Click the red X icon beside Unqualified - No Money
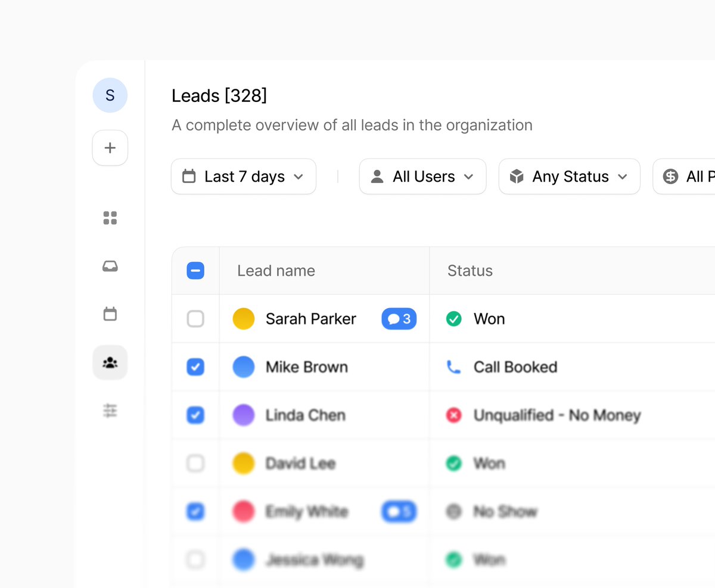This screenshot has height=588, width=715. click(x=454, y=415)
